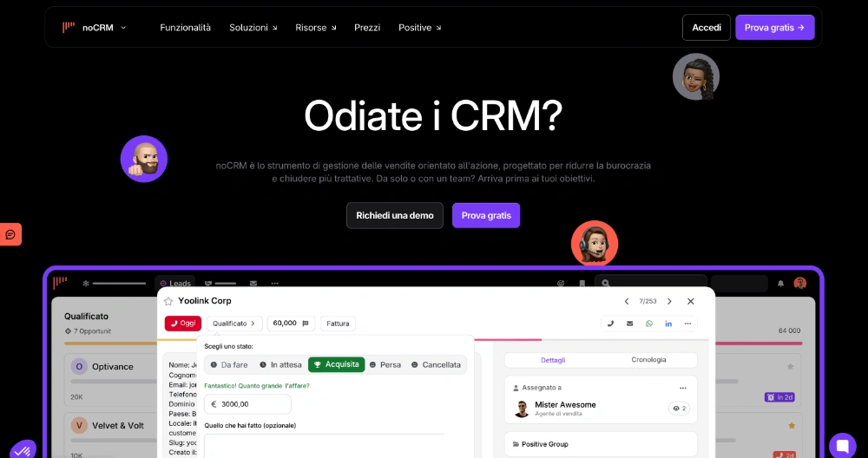Close the Yoolink Corp lead panel
The image size is (868, 458).
pos(690,301)
